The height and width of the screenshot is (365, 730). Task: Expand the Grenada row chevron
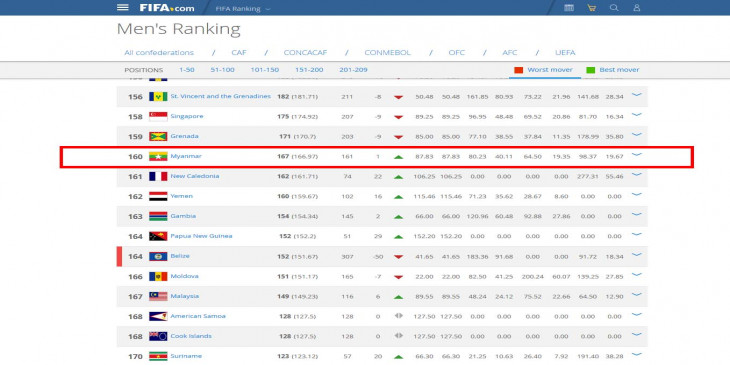pyautogui.click(x=636, y=135)
